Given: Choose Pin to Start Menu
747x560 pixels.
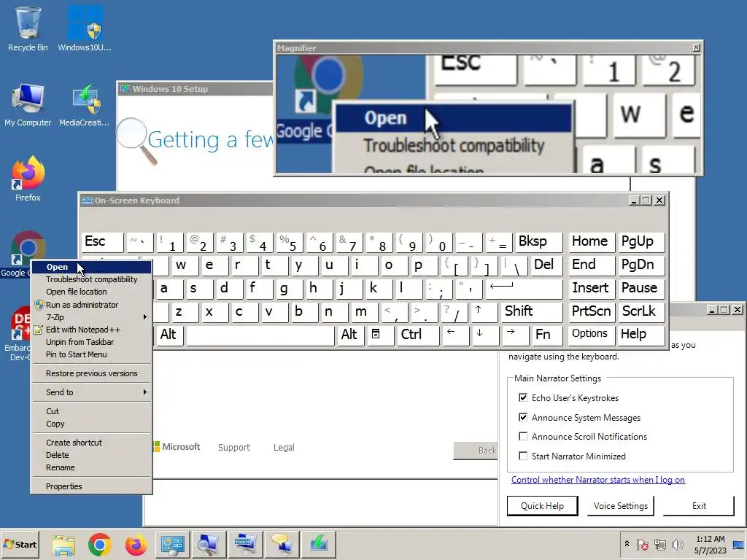Looking at the screenshot, I should [90, 354].
